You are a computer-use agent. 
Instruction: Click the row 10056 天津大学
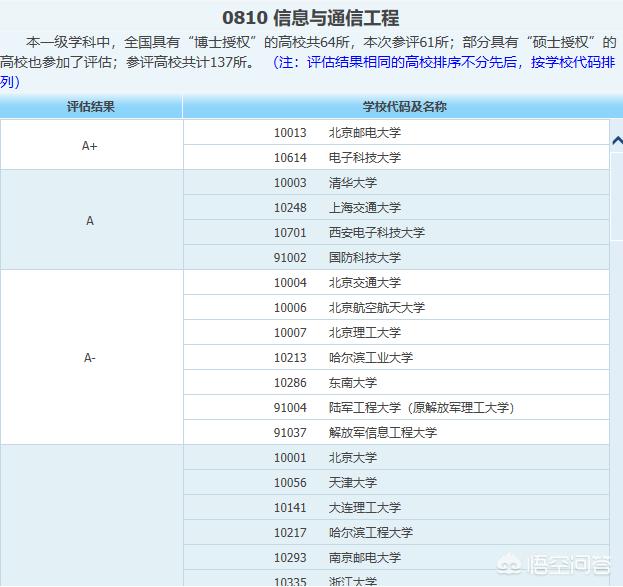(x=396, y=483)
